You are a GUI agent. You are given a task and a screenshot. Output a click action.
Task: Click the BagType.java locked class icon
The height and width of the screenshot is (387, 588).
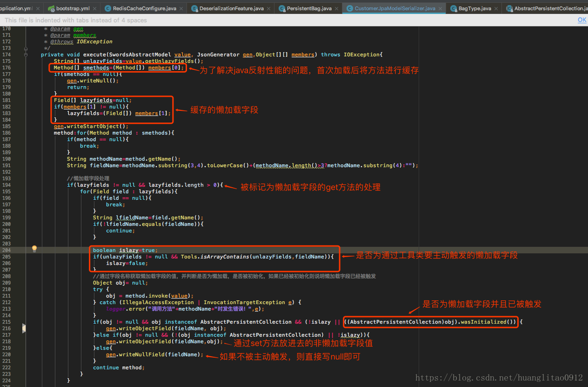tap(454, 8)
